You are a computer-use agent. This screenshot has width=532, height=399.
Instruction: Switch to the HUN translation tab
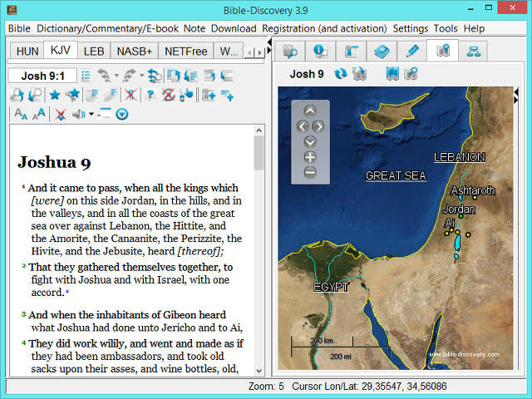click(27, 52)
